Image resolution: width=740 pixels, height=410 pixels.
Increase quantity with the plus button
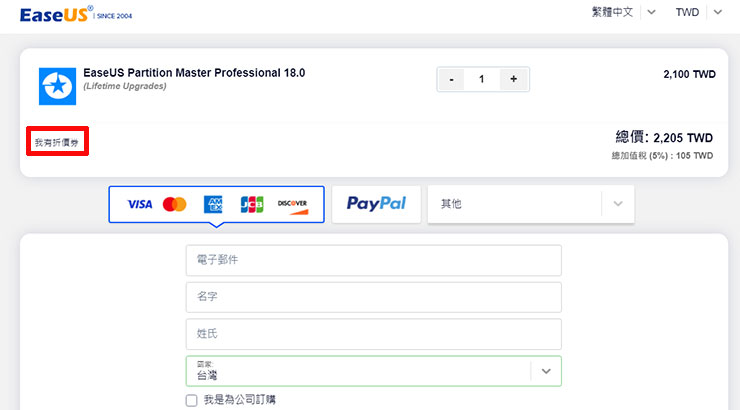click(513, 79)
